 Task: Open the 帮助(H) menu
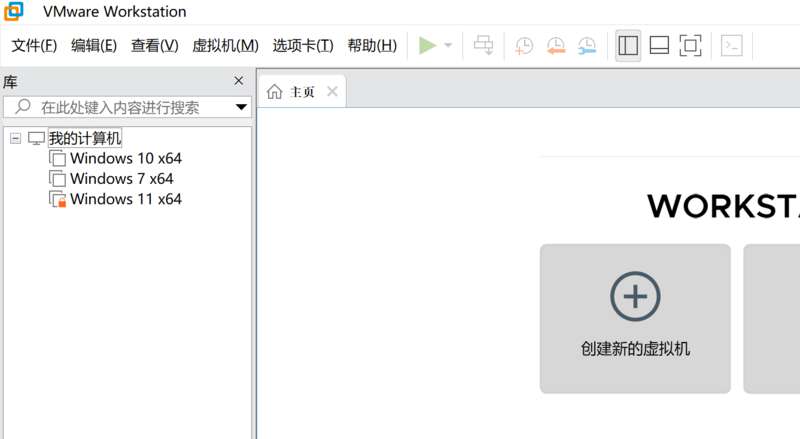[372, 45]
